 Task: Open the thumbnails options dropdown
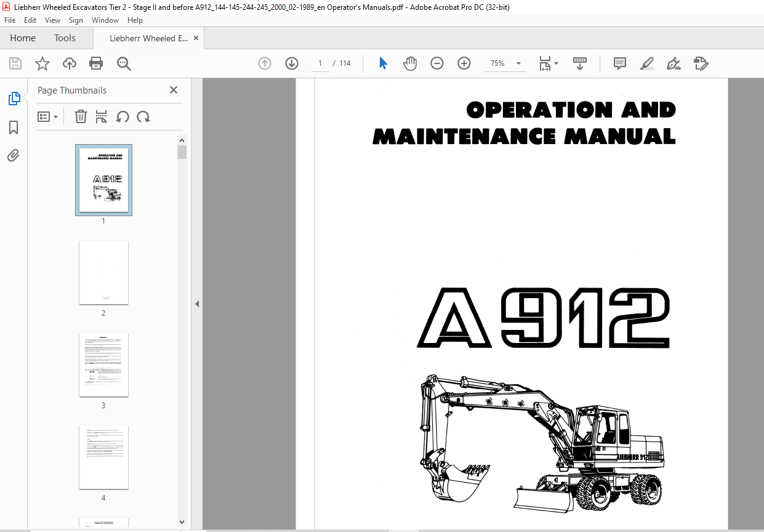pos(48,116)
